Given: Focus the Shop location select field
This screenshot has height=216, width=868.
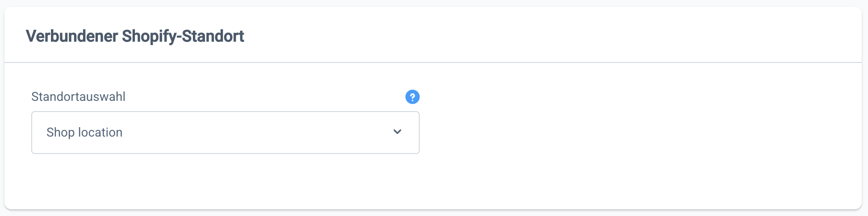Looking at the screenshot, I should tap(225, 133).
